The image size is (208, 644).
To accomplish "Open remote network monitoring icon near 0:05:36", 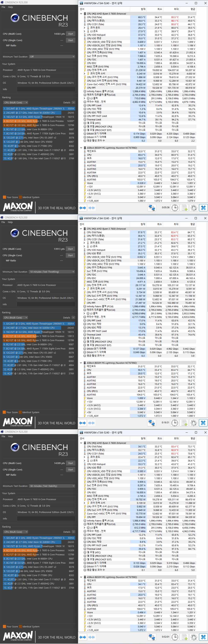I will click(152, 208).
